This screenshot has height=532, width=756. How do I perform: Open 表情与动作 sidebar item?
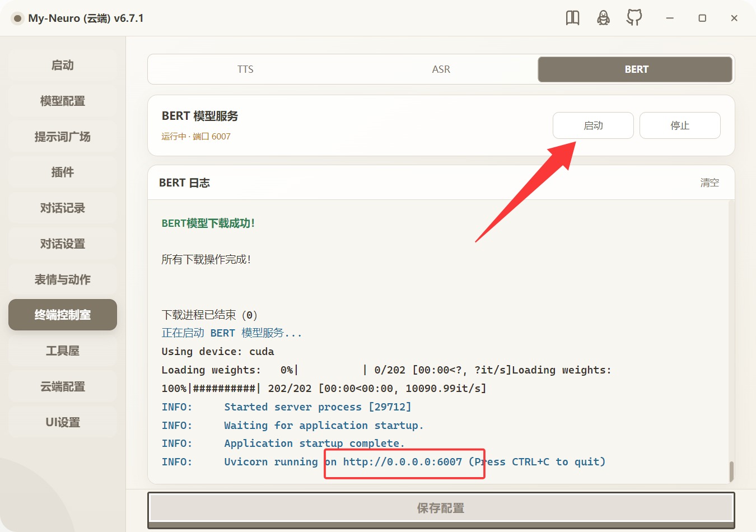[x=63, y=279]
